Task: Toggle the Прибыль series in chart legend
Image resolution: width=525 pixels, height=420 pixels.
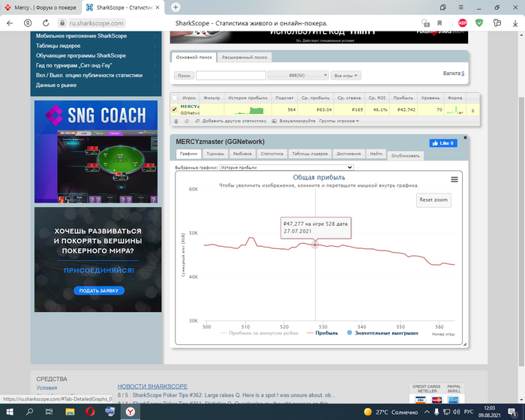Action: click(x=322, y=333)
